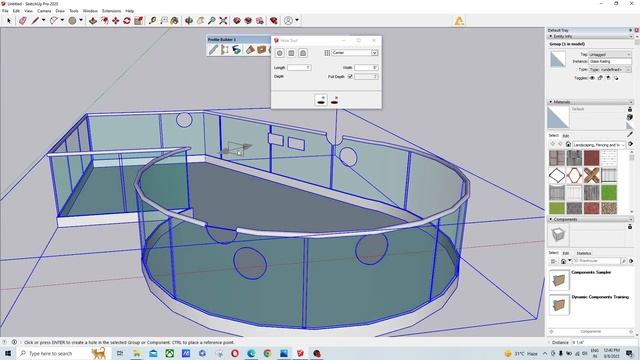The image size is (640, 360).
Task: Open the File menu
Action: tap(5, 11)
